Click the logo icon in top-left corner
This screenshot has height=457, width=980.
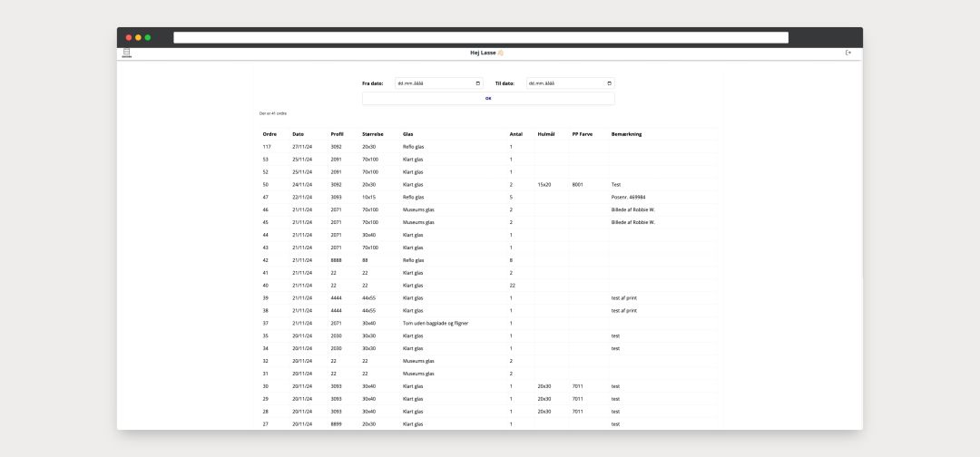[x=127, y=53]
